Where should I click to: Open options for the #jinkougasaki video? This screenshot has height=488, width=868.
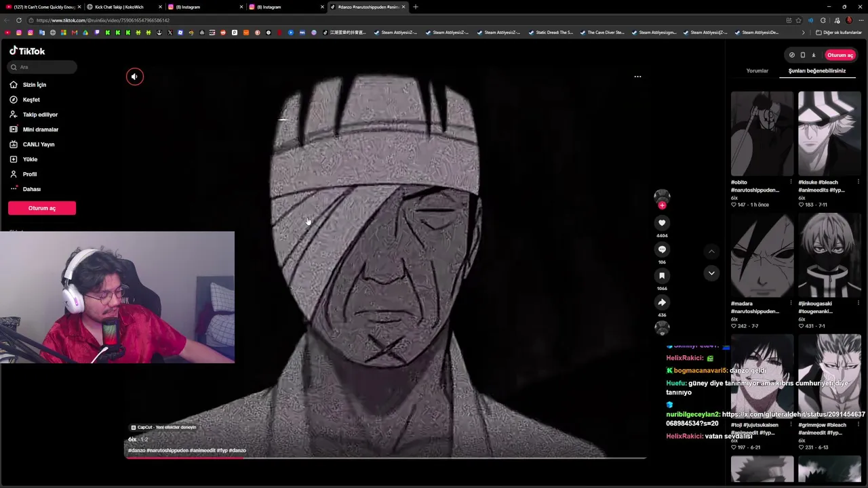(859, 304)
